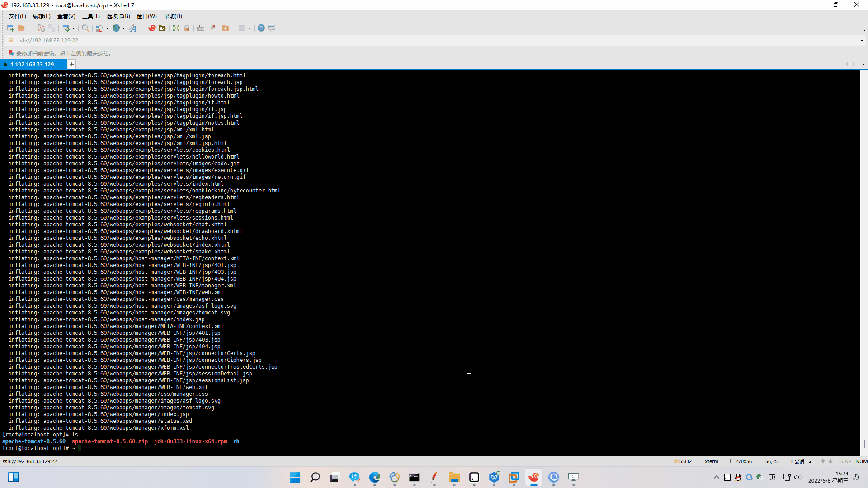Click the globe connection icon
This screenshot has height=488, width=868.
(116, 28)
